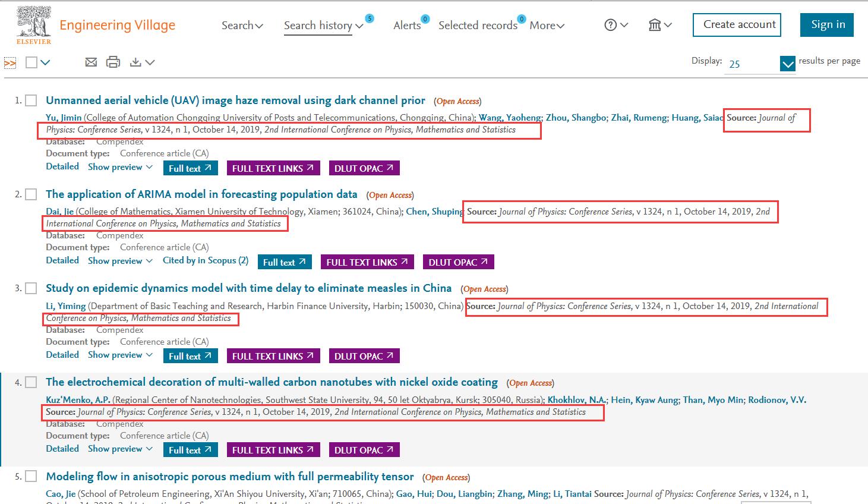This screenshot has height=504, width=868.
Task: Tick the checkbox for result 1
Action: click(x=31, y=100)
